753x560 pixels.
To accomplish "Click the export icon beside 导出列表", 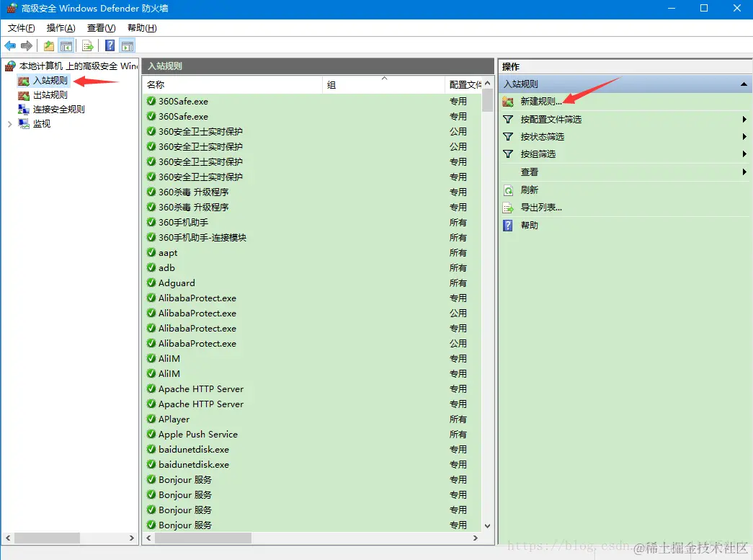I will [508, 208].
